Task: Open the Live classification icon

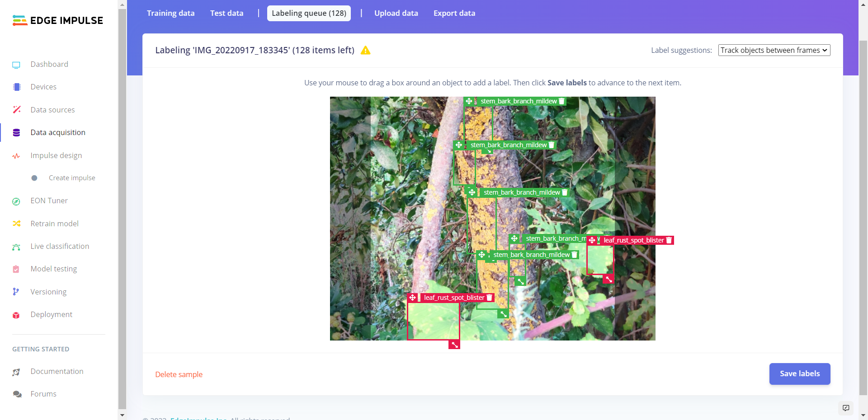Action: click(16, 247)
